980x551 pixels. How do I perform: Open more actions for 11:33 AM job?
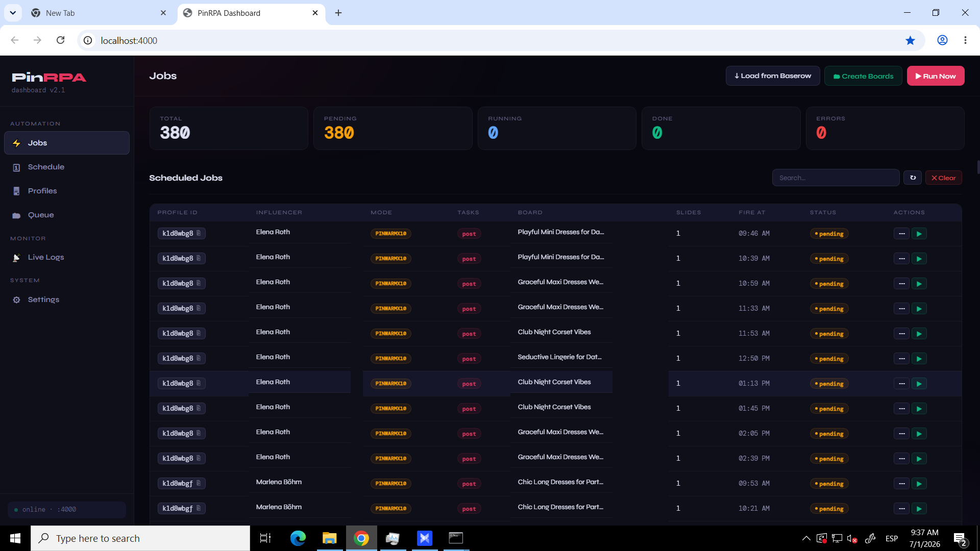[901, 309]
